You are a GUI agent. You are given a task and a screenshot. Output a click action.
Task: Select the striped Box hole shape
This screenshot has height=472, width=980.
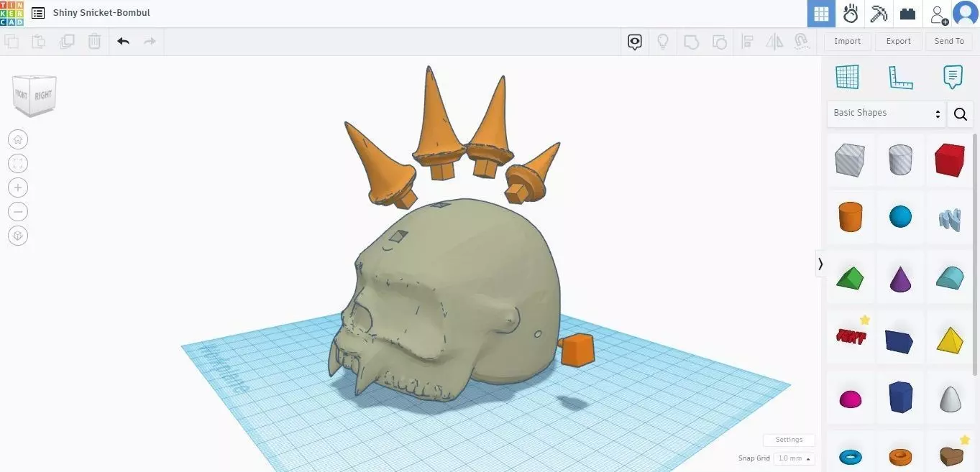(850, 159)
